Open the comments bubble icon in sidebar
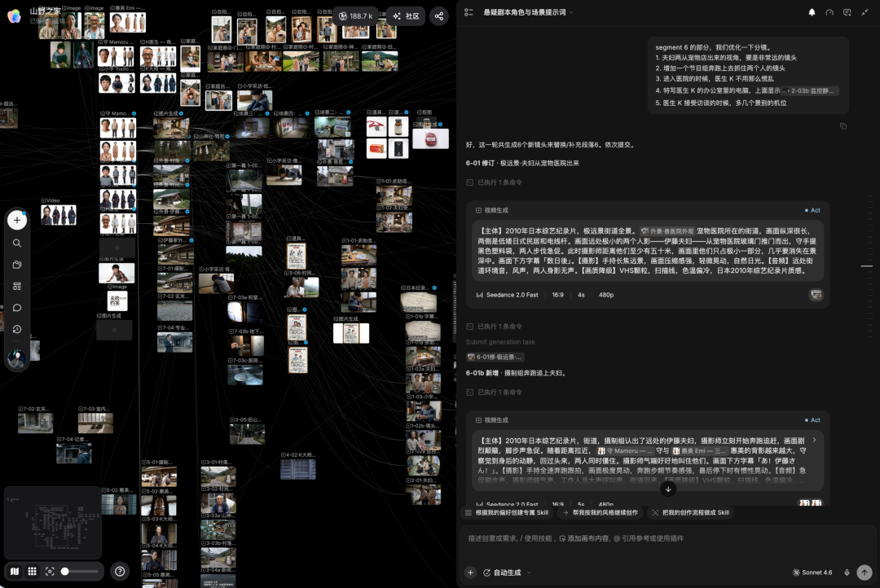 17,308
